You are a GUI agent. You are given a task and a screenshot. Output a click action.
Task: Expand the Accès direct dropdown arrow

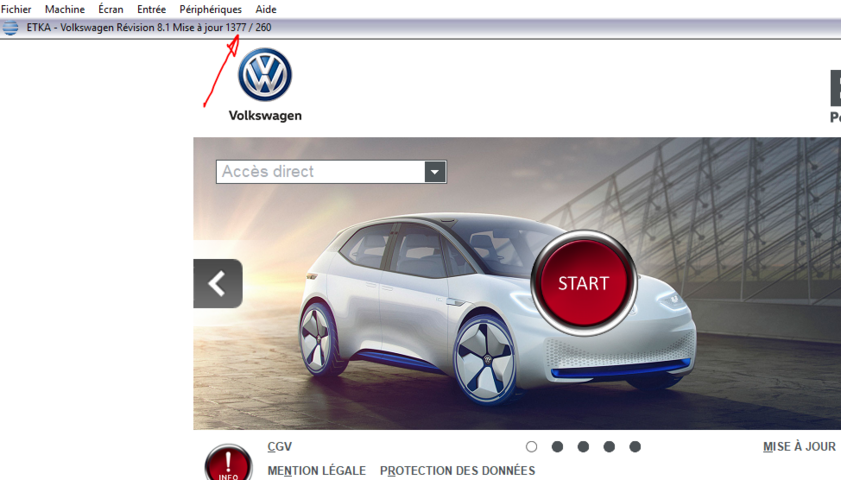click(434, 172)
